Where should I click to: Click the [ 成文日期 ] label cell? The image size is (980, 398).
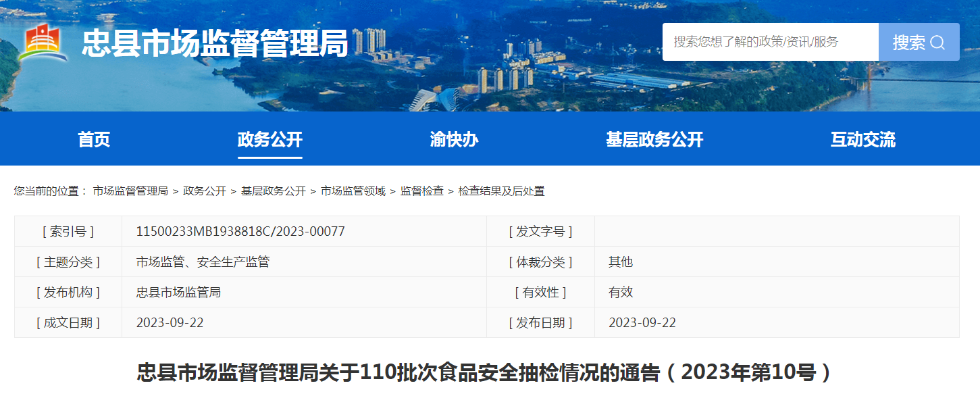coord(68,322)
